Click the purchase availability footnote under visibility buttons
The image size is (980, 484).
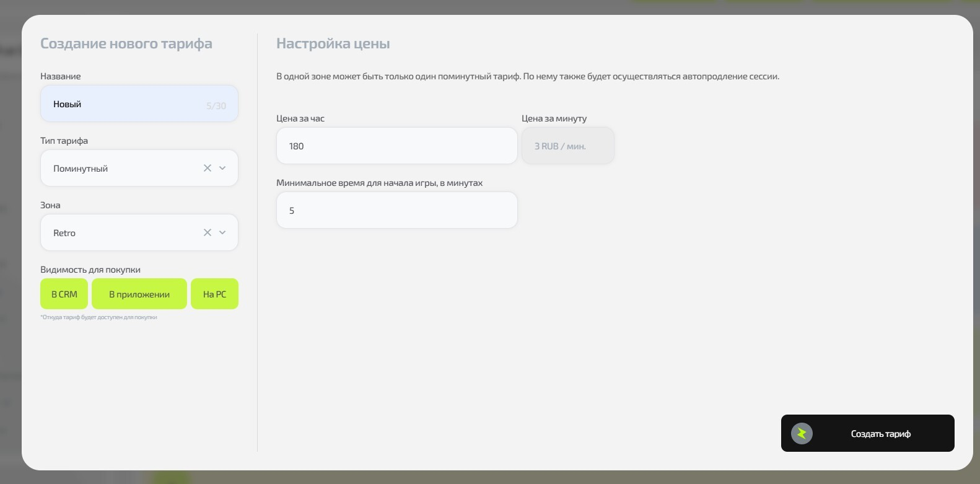[98, 317]
